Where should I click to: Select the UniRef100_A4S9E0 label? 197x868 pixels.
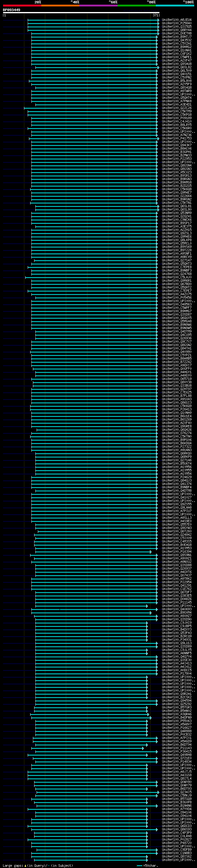tap(177, 521)
